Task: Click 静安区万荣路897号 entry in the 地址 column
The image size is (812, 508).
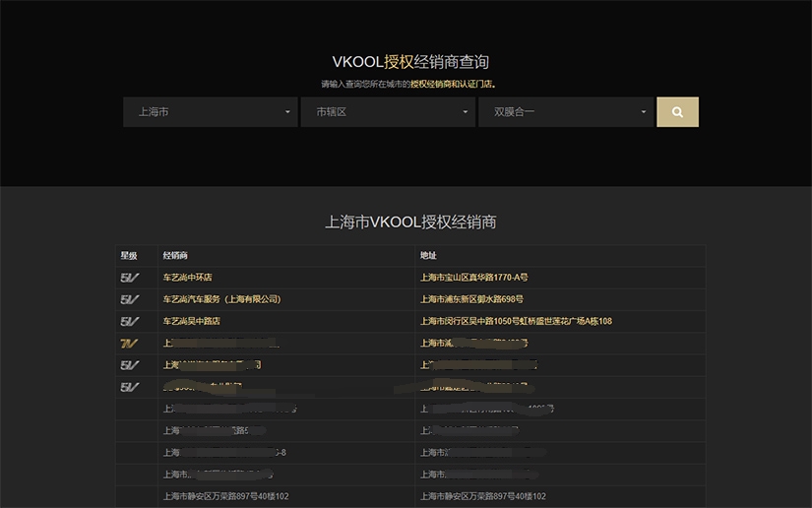Action: coord(483,497)
